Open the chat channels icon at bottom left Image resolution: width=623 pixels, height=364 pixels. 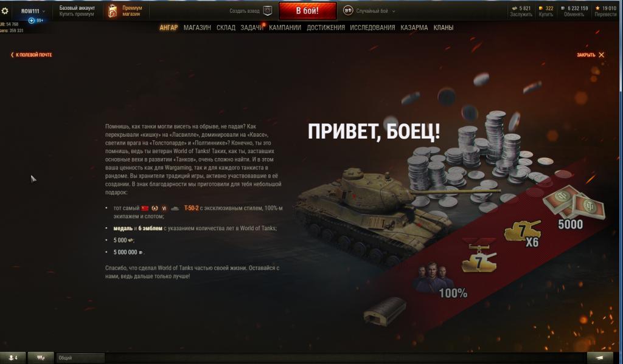coord(41,358)
